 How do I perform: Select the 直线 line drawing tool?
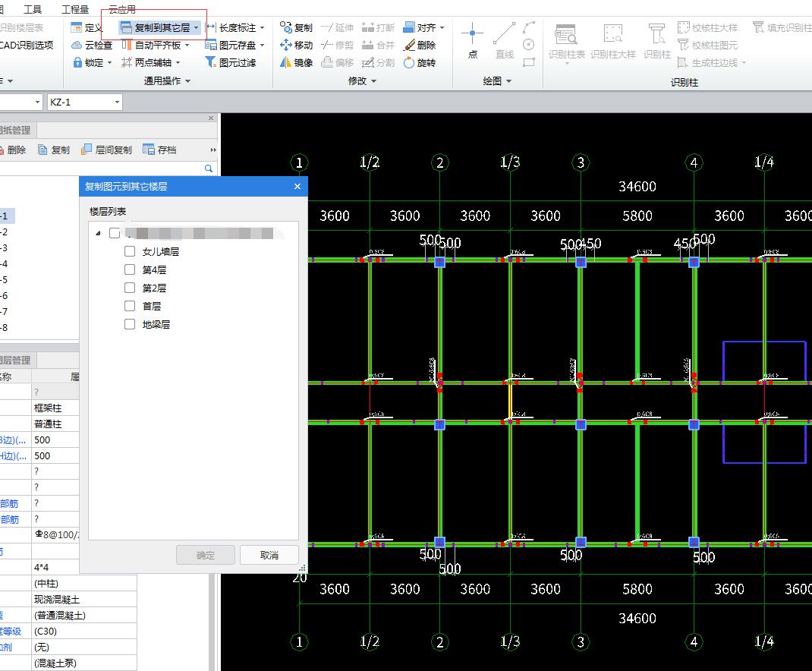[x=505, y=40]
